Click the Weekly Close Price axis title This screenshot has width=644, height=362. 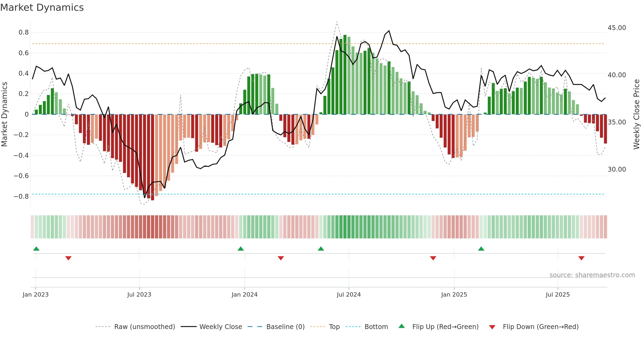(x=636, y=114)
